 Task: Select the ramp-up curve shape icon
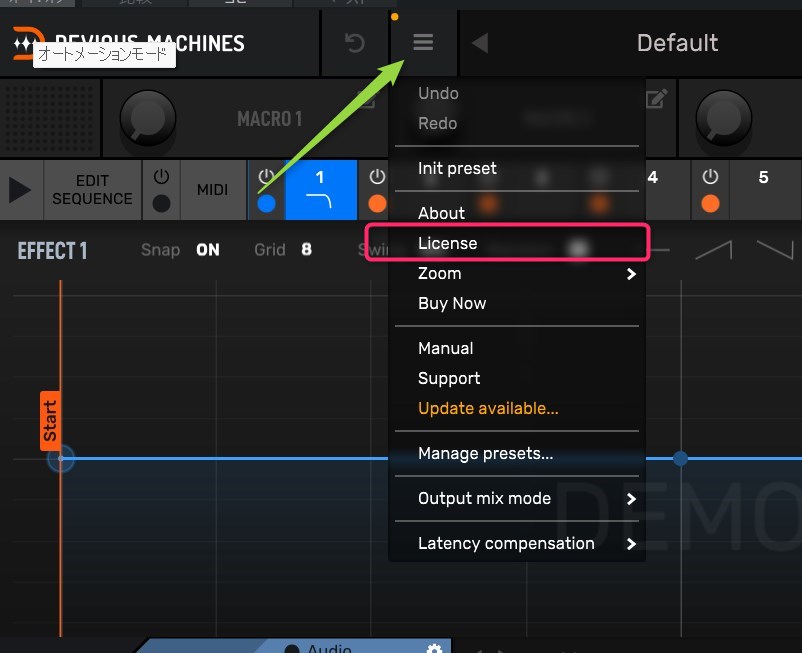(x=713, y=250)
